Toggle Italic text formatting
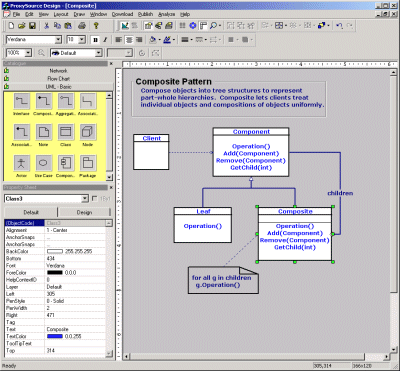This screenshot has height=371, width=400. click(x=105, y=40)
